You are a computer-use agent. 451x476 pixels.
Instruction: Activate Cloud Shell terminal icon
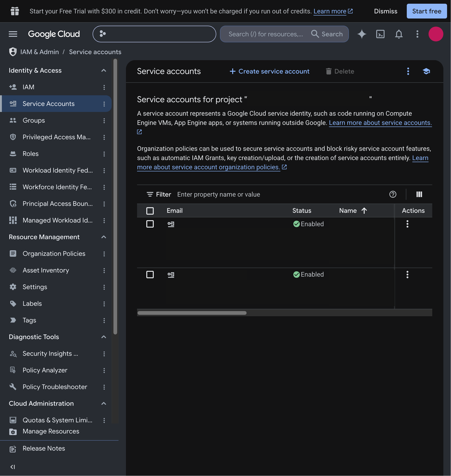[x=380, y=34]
